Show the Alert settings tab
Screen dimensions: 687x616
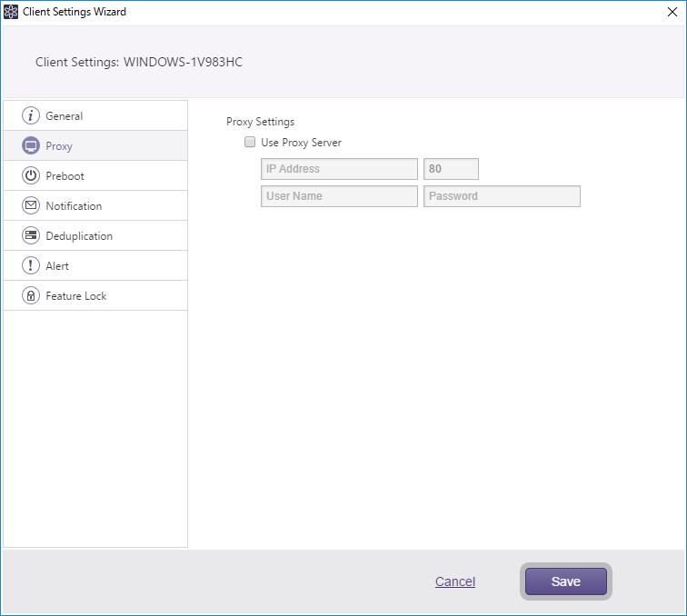tap(95, 265)
